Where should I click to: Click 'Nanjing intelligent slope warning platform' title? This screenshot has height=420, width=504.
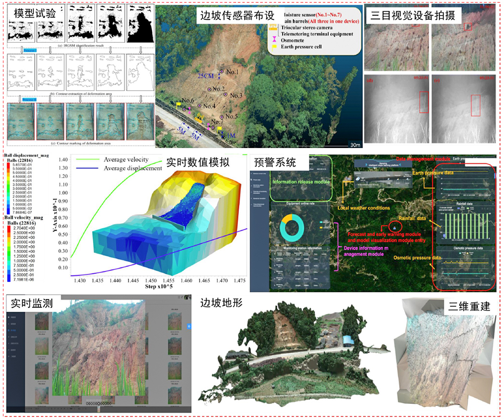click(x=383, y=164)
